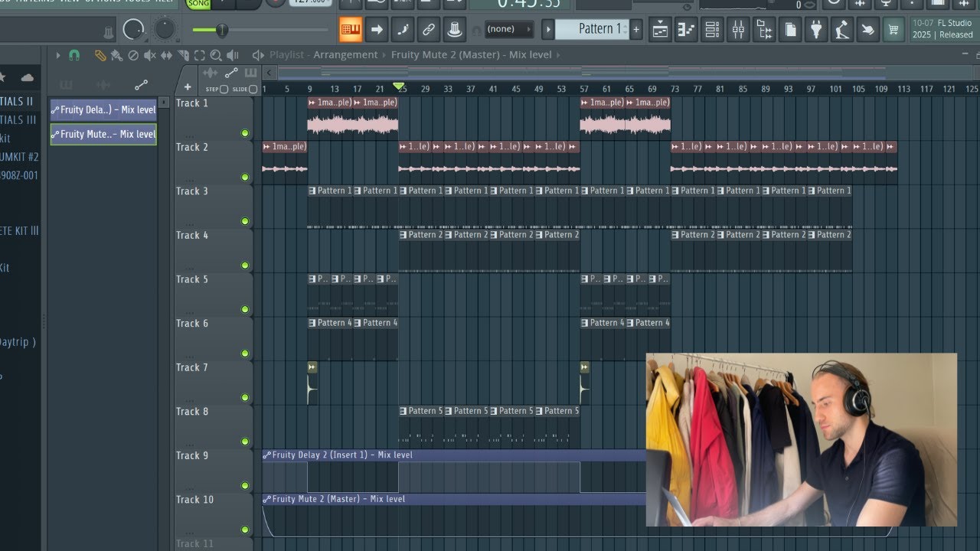Click the stacked pages toolbar icon
Screen dimensions: 980x551
tap(790, 30)
